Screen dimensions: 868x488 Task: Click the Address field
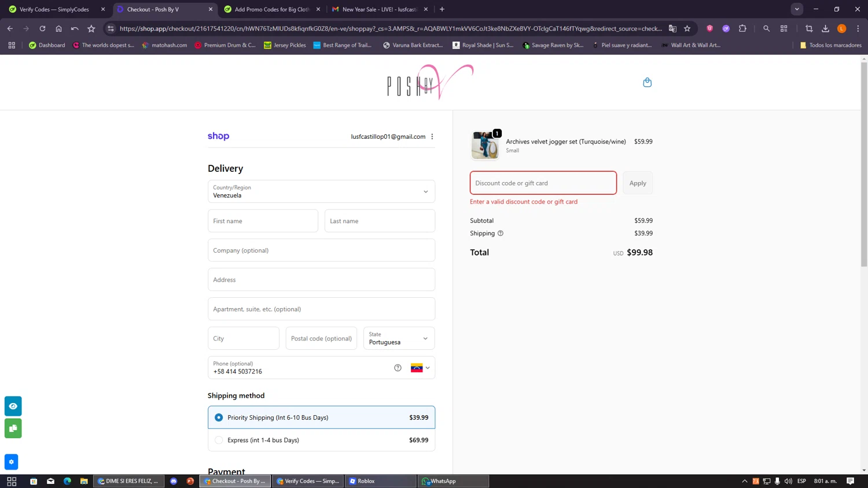coord(321,280)
